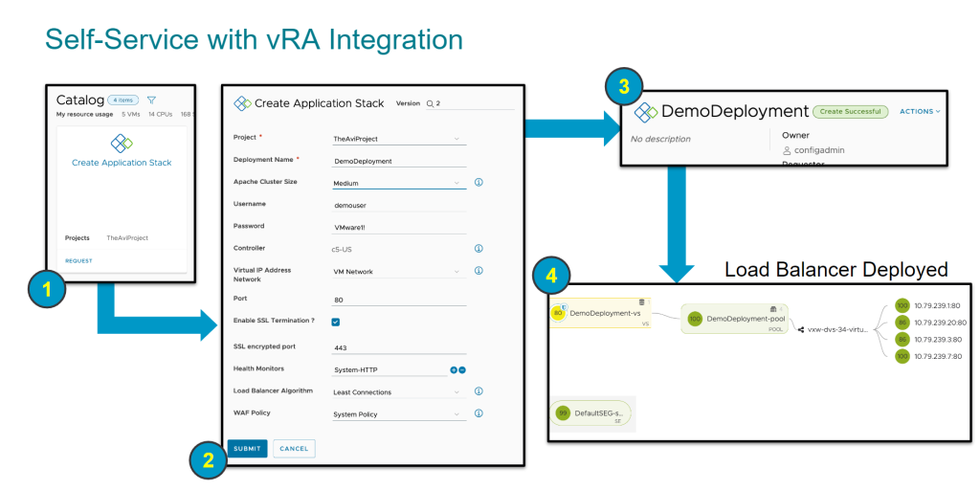Click info icon beside Virtual IP Address Network
Screen dimensions: 980x490
[479, 271]
